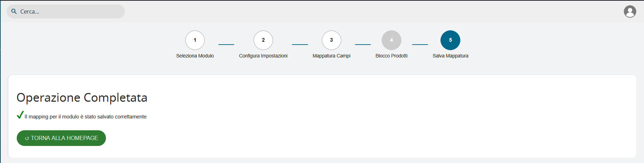Click the Operazione Completata heading
The height and width of the screenshot is (163, 644).
tap(82, 98)
